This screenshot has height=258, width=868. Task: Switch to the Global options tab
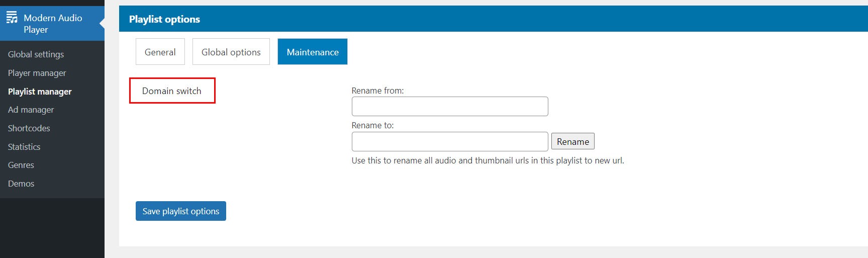(231, 52)
